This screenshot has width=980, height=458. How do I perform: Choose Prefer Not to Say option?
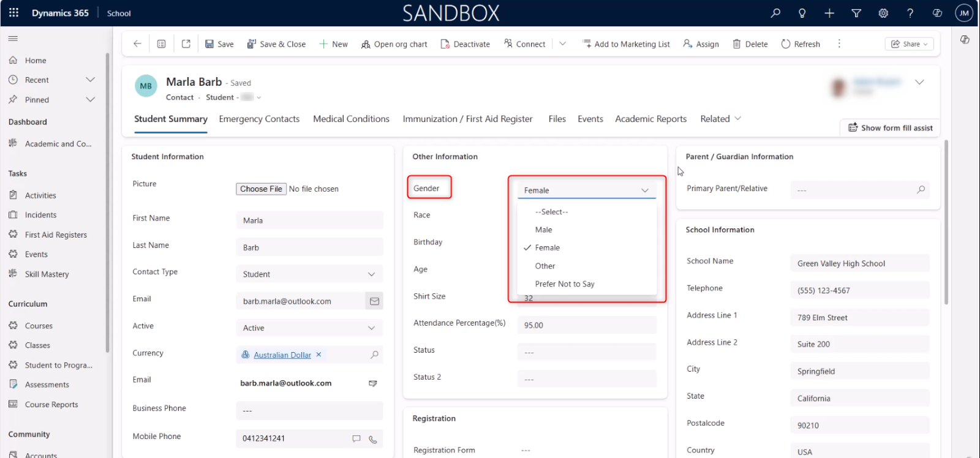tap(564, 284)
